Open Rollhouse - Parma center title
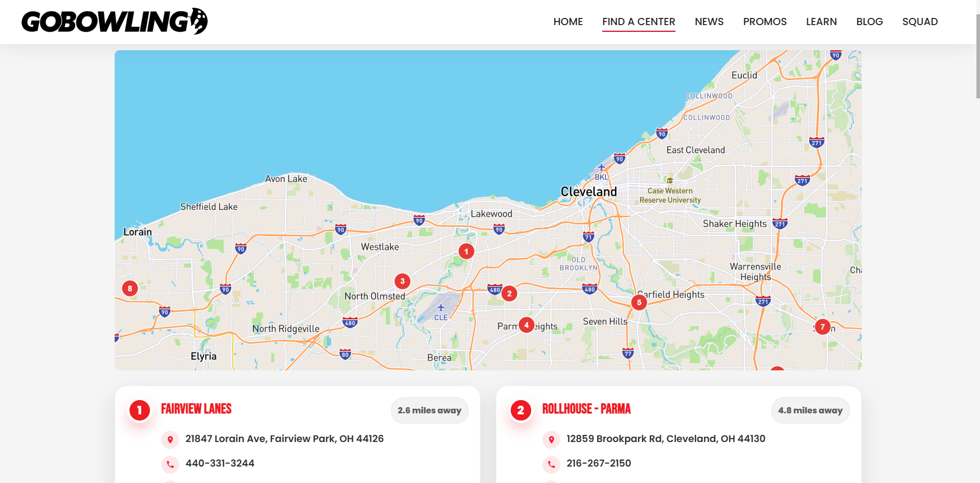980x483 pixels. pos(586,409)
